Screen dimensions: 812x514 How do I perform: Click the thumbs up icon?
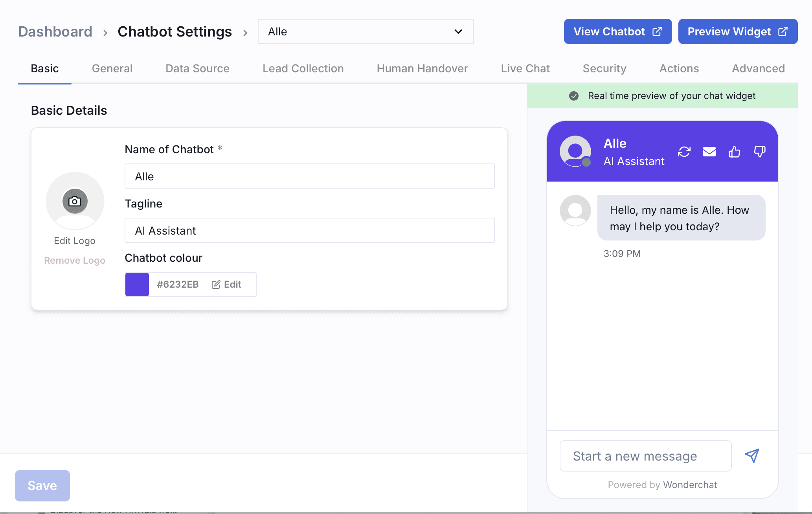coord(734,152)
